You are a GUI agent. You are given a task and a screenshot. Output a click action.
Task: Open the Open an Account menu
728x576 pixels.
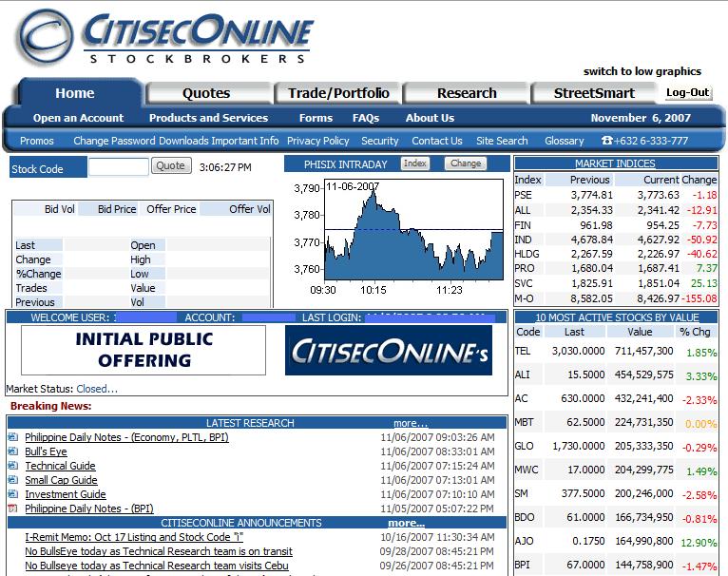coord(79,118)
